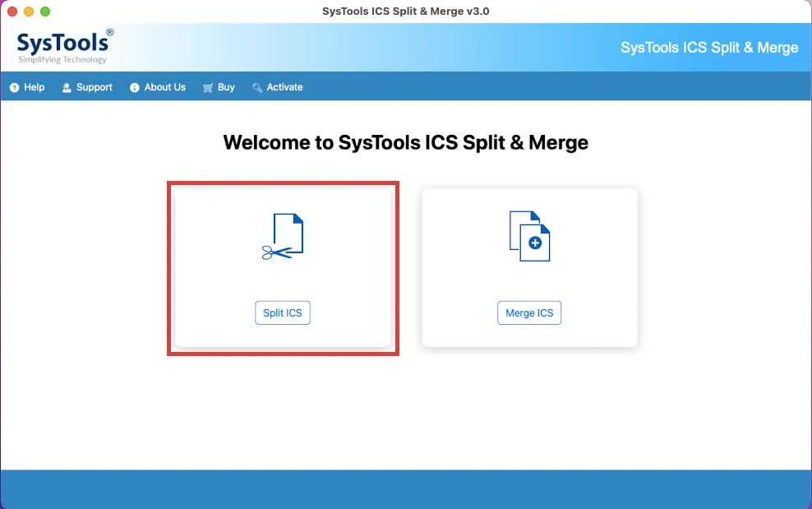This screenshot has height=509, width=812.
Task: Open the Activate menu item
Action: 278,87
